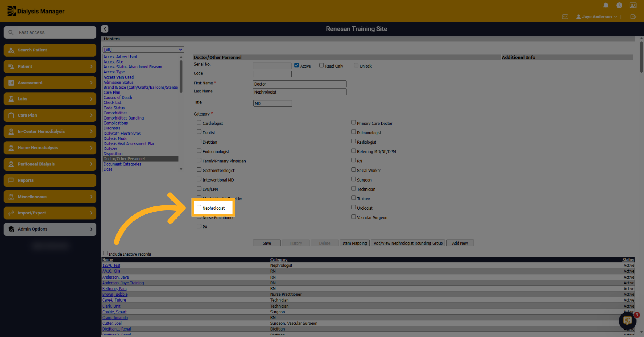Expand the Labs sidebar menu
Viewport: 644px width, 337px height.
50,99
